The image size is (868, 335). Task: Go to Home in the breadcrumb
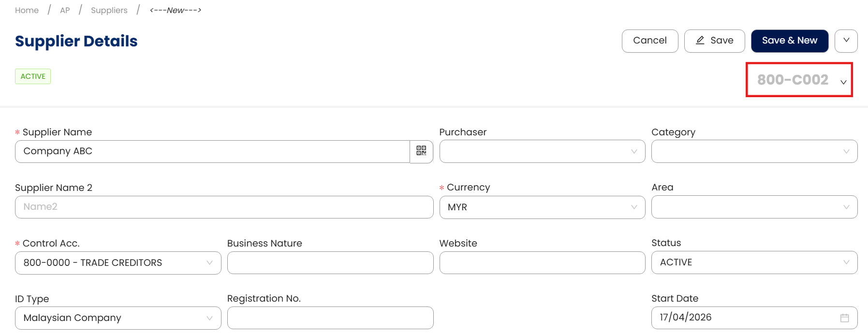(x=27, y=10)
